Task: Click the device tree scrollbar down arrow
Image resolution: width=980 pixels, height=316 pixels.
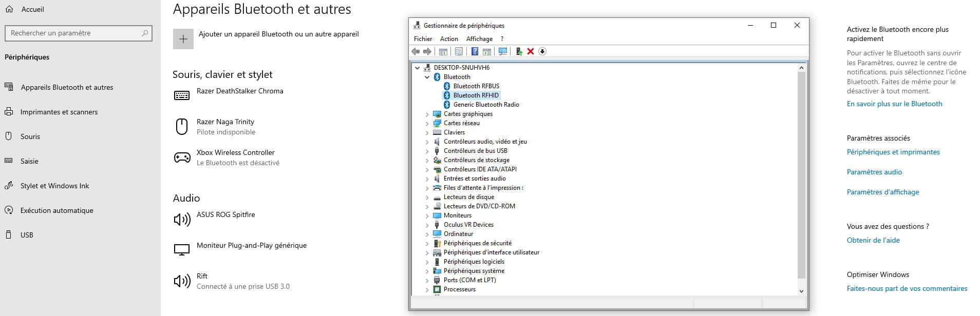Action: (x=801, y=291)
